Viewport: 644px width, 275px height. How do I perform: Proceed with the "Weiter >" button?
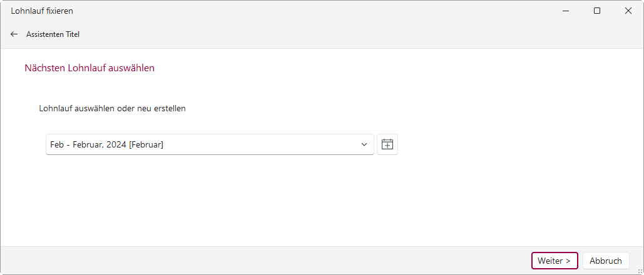click(554, 261)
